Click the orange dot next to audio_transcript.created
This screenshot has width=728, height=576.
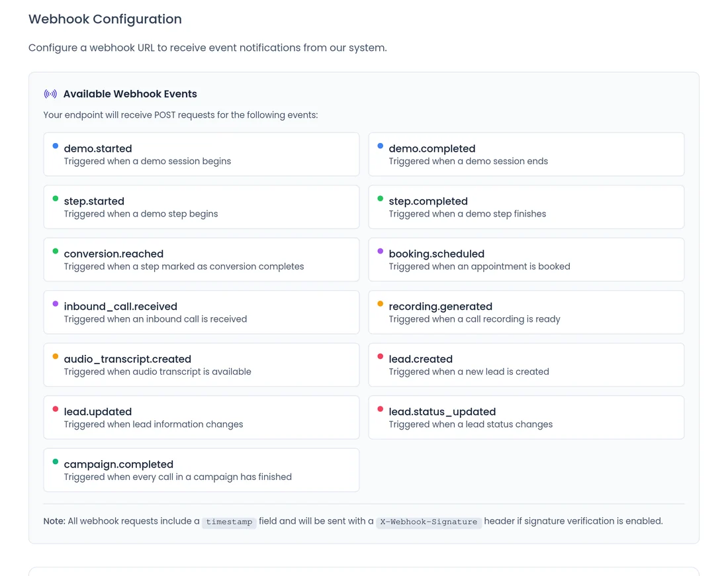[x=55, y=356]
